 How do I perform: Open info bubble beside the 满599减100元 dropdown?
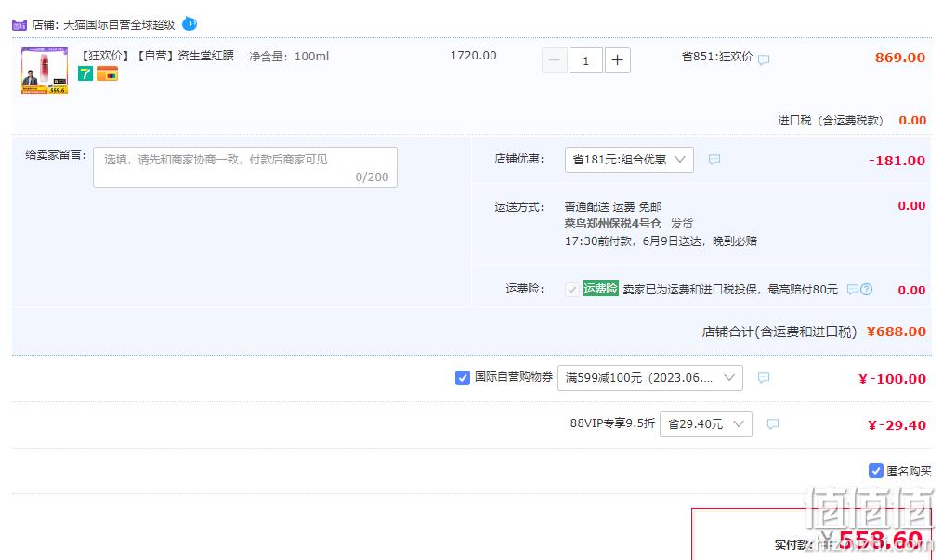pos(764,377)
